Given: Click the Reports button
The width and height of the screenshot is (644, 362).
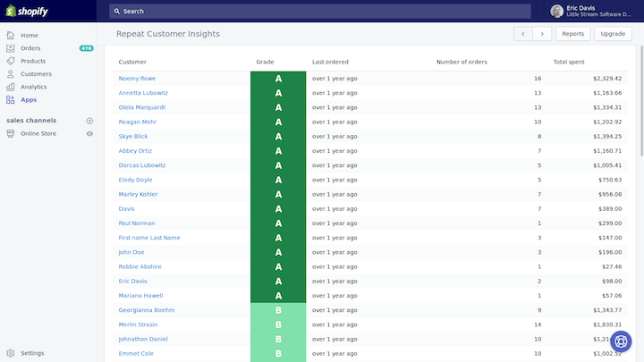Looking at the screenshot, I should (572, 34).
